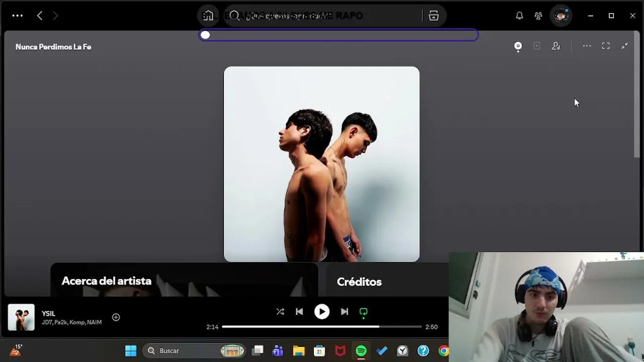
Task: Click the small album thumbnail in player bar
Action: coord(21,317)
